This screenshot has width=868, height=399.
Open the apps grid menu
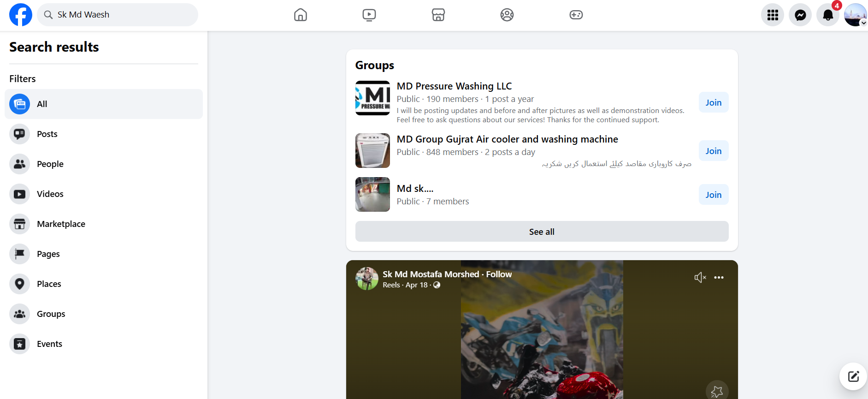pyautogui.click(x=773, y=15)
